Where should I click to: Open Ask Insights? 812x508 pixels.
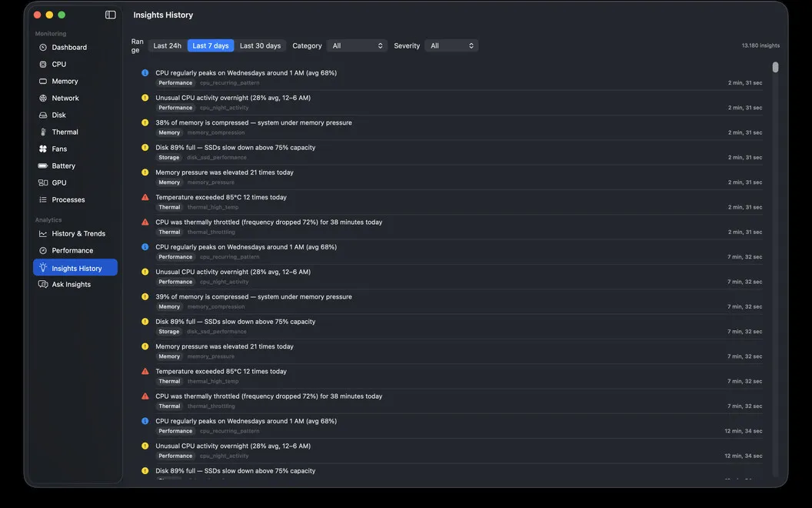(x=75, y=284)
